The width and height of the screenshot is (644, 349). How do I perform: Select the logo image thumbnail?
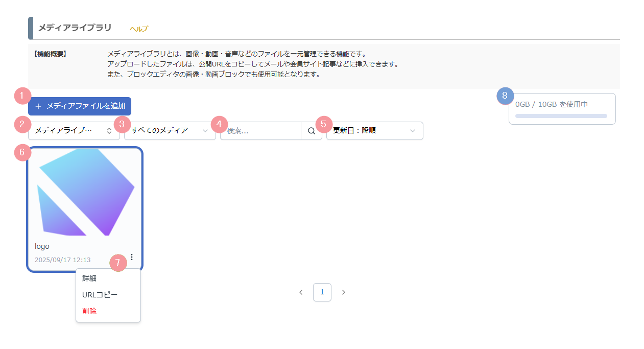coord(85,192)
